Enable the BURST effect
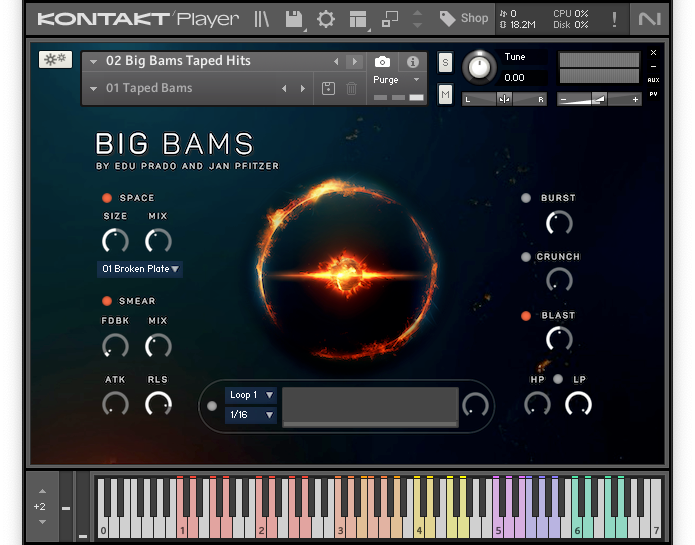Image resolution: width=695 pixels, height=545 pixels. [x=526, y=198]
